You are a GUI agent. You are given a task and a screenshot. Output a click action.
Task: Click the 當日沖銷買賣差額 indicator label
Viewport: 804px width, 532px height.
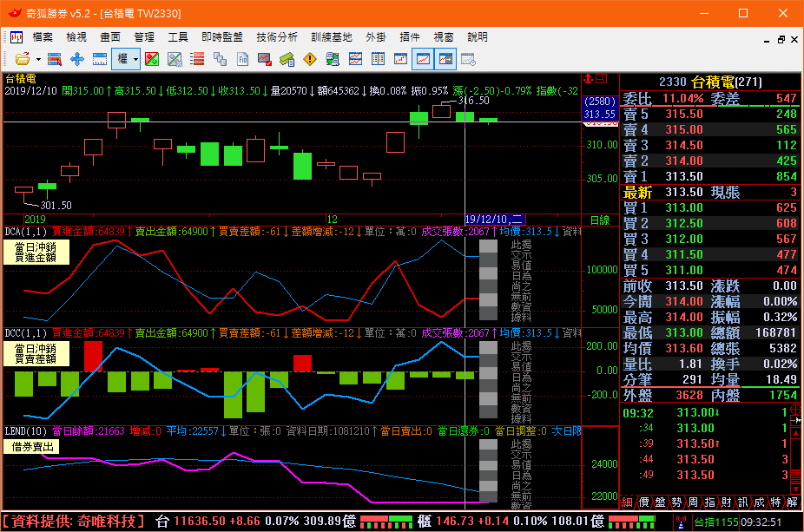coord(36,353)
